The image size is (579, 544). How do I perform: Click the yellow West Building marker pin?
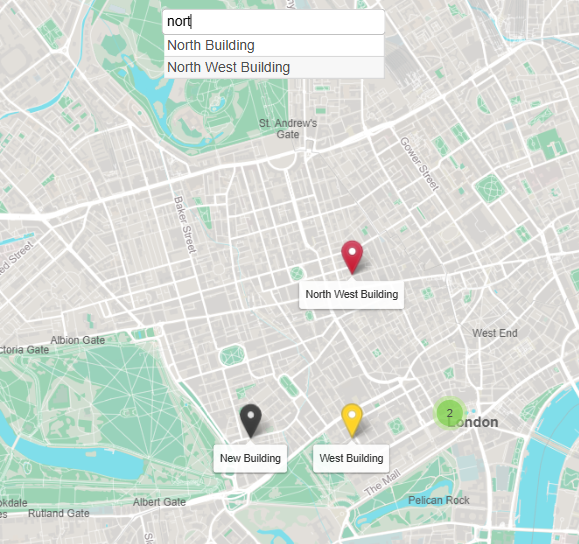pos(352,421)
